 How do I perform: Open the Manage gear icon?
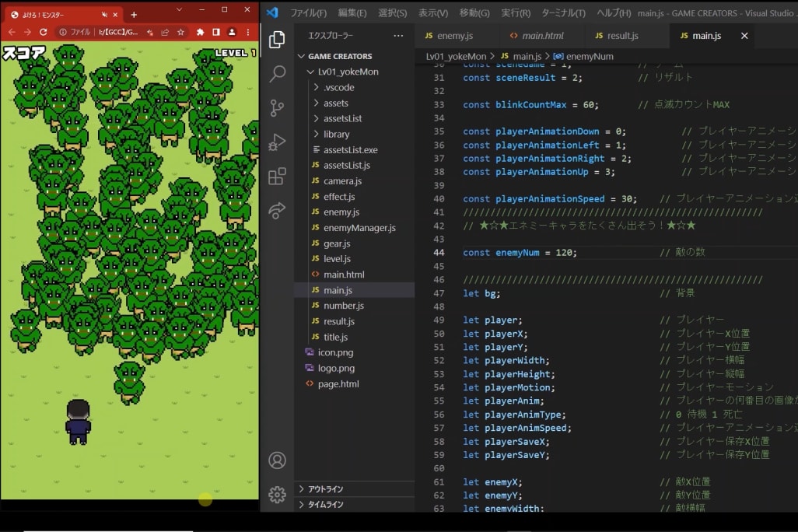pos(277,494)
